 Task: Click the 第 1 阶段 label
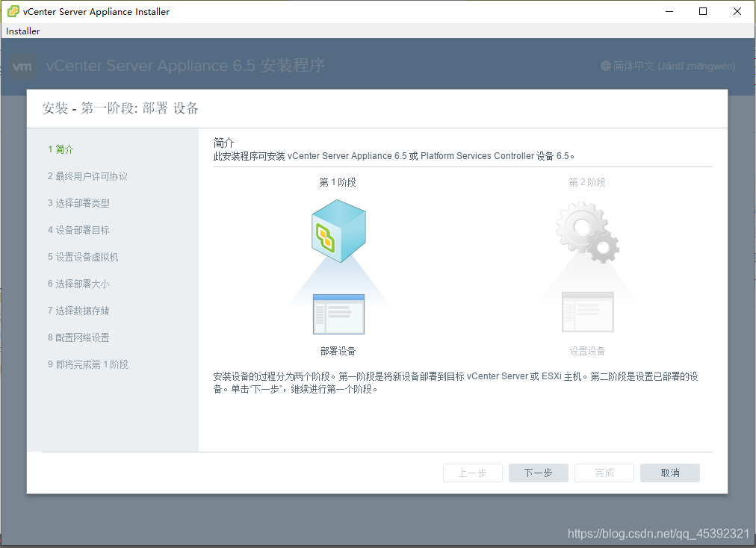coord(338,182)
